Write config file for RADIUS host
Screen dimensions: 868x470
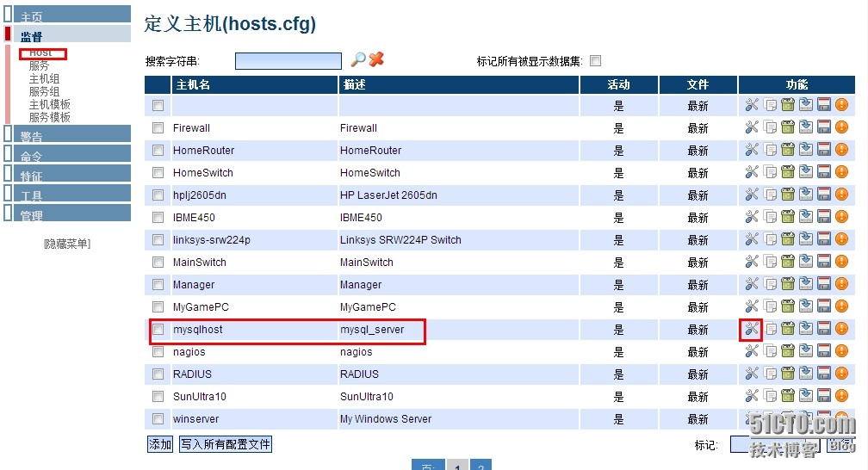(824, 374)
